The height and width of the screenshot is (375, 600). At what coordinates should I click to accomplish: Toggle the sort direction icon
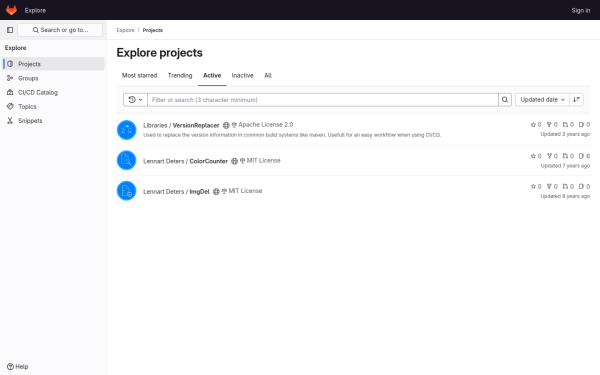(576, 100)
